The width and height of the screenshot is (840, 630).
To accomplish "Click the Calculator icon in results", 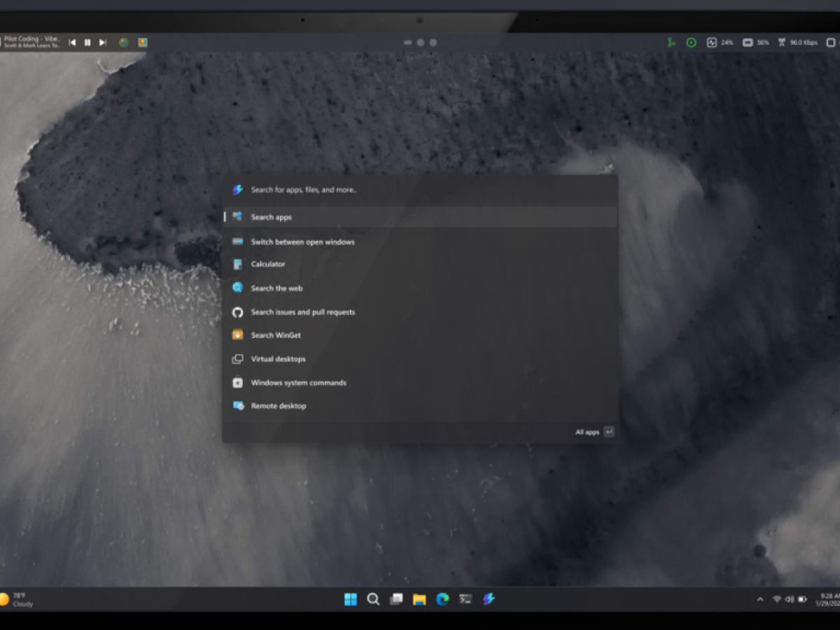I will pos(237,265).
